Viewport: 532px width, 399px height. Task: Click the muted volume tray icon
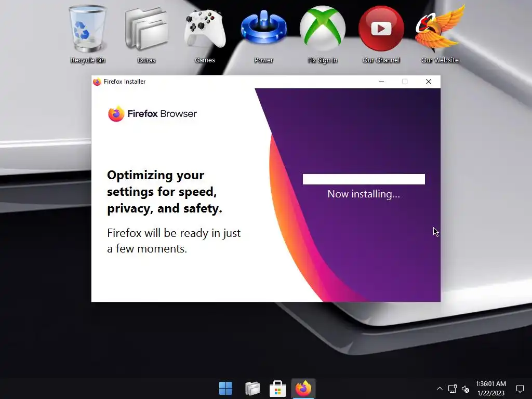coord(465,389)
